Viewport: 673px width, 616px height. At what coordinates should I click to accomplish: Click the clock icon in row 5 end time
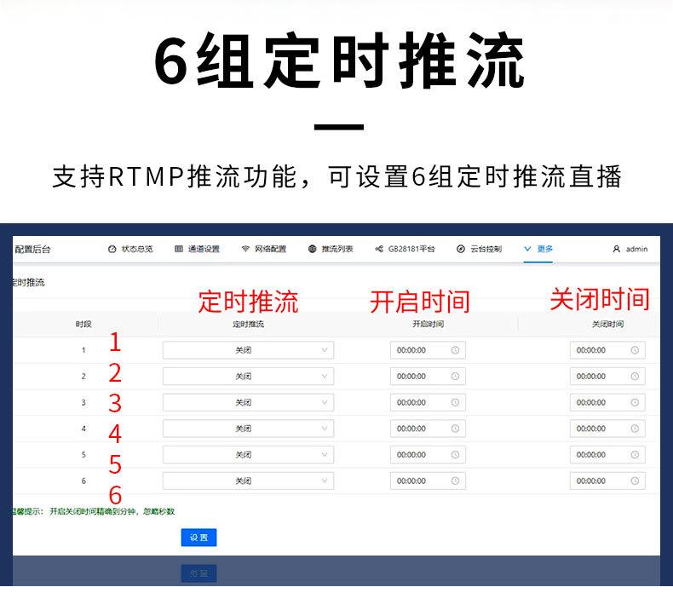[635, 455]
